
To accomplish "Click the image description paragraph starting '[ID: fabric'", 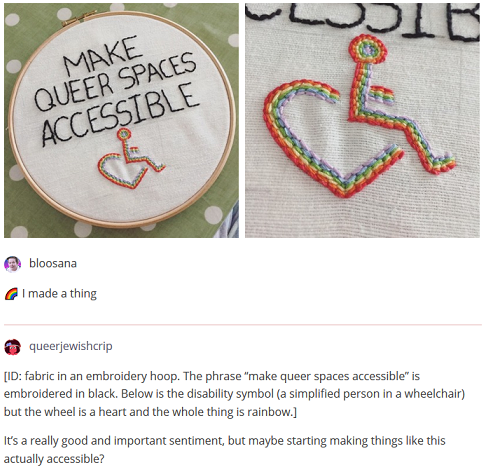I will (234, 394).
